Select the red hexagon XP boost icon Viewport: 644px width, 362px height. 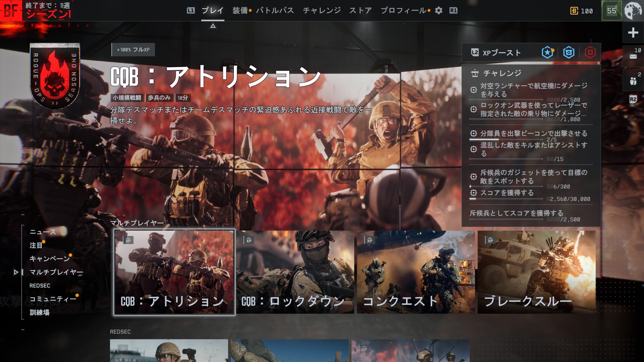[590, 53]
